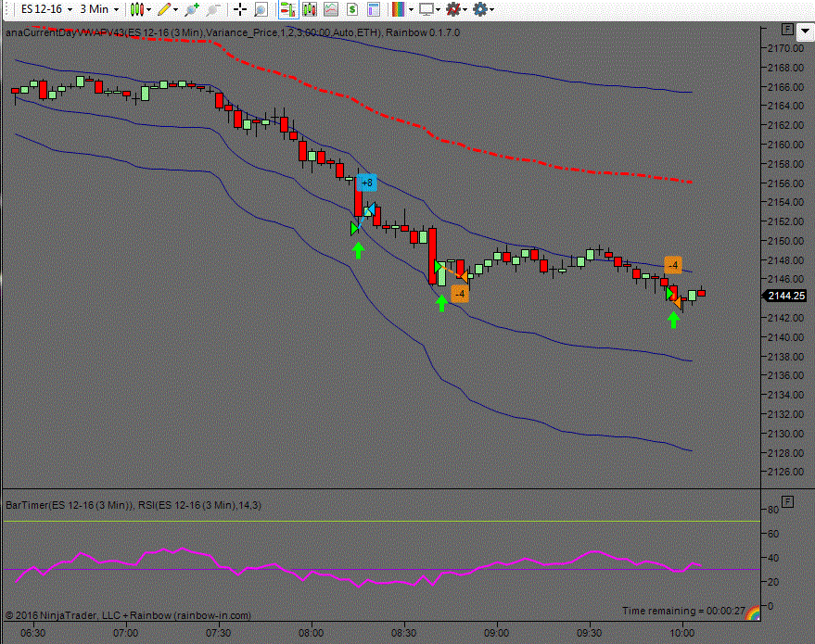Click the Time remaining bar timer text
This screenshot has width=815, height=644.
pyautogui.click(x=683, y=611)
